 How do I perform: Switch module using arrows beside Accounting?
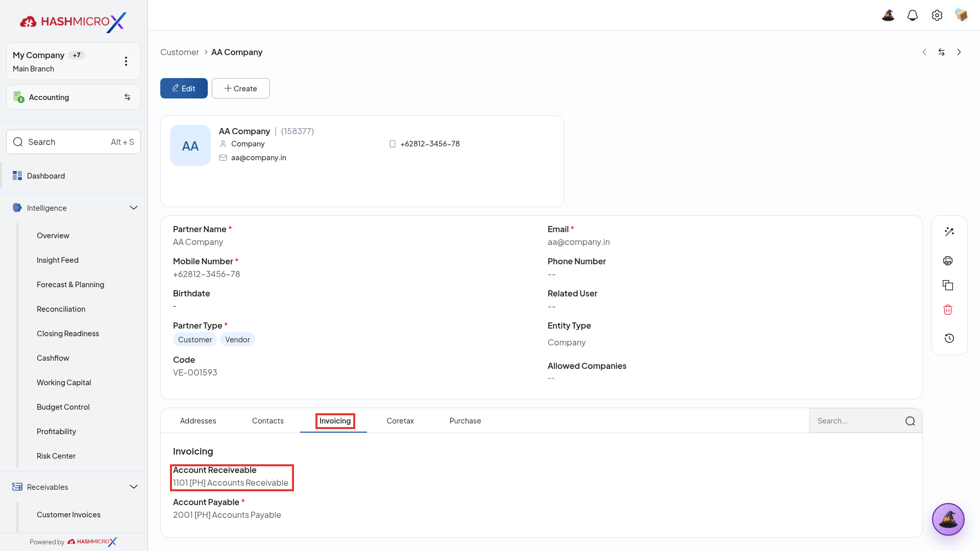coord(128,97)
